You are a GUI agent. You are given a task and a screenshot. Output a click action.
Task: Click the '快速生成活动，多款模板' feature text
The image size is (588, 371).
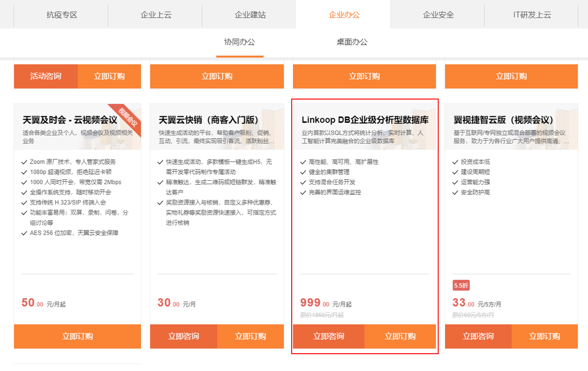coord(219,167)
